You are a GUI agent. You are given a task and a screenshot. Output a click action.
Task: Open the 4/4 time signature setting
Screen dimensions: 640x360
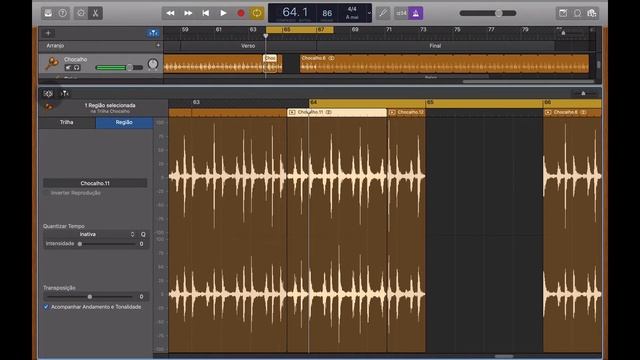[x=352, y=9]
